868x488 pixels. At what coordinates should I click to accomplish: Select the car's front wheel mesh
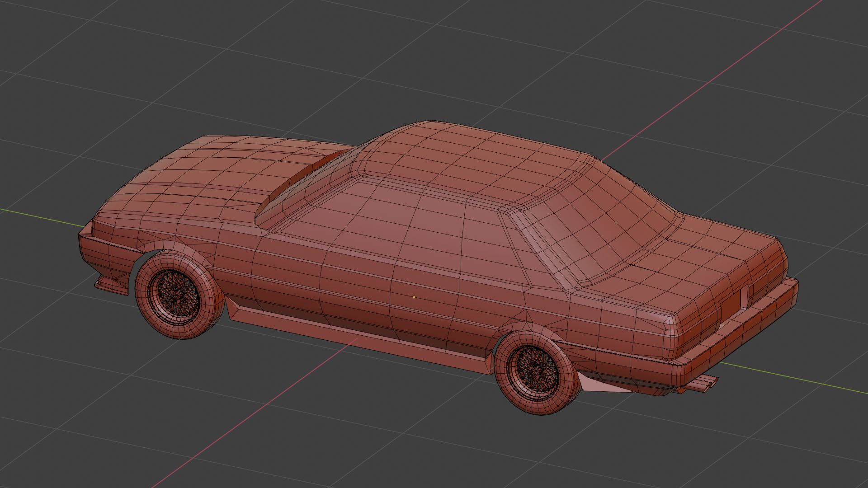179,296
